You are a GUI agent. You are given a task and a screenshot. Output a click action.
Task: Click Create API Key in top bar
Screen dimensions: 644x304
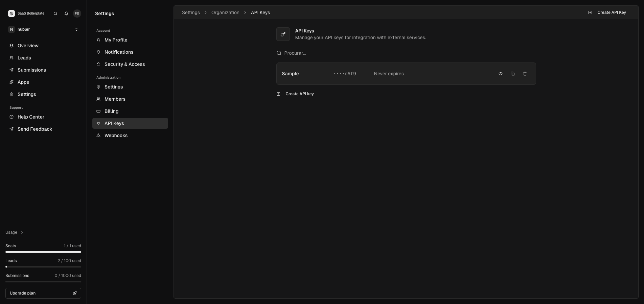pos(607,12)
